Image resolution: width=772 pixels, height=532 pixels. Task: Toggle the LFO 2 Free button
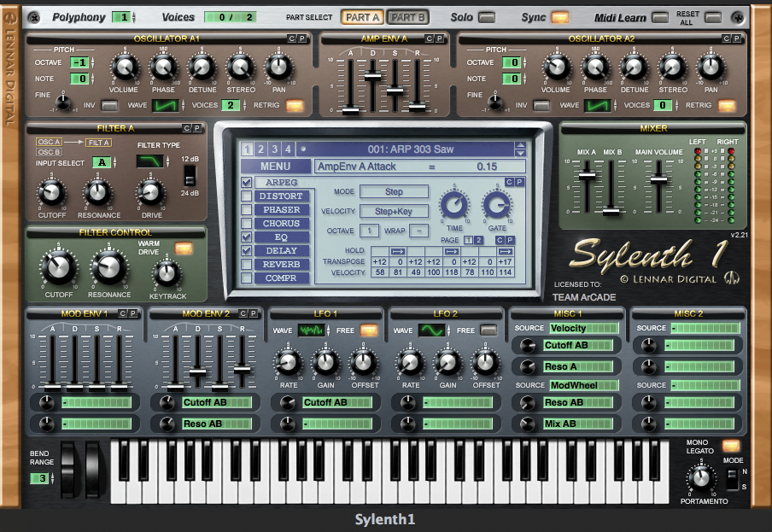(488, 330)
